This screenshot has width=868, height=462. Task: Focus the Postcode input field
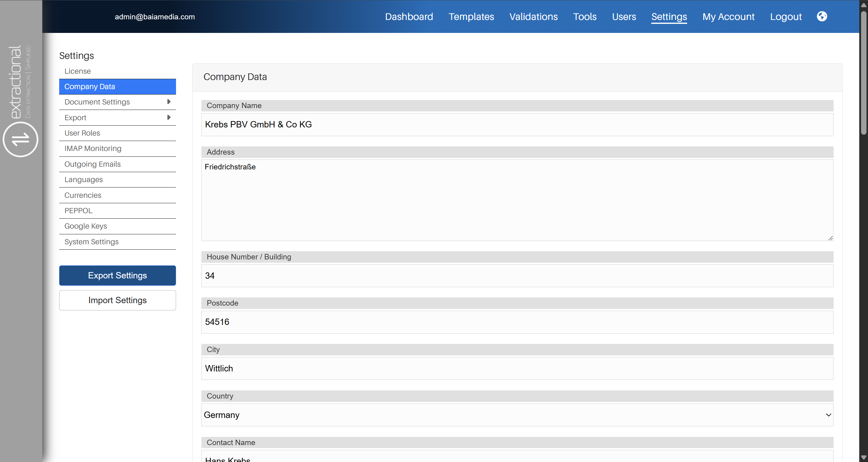click(x=517, y=322)
